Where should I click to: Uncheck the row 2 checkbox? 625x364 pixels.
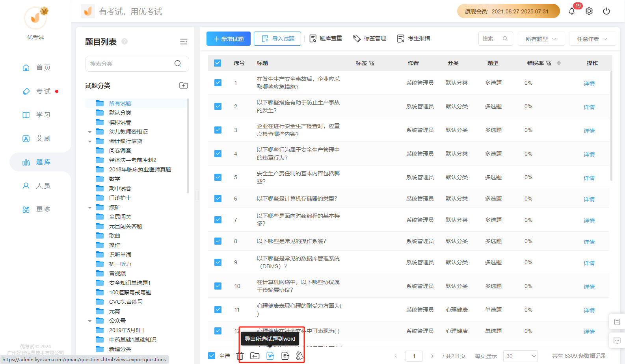(x=218, y=106)
